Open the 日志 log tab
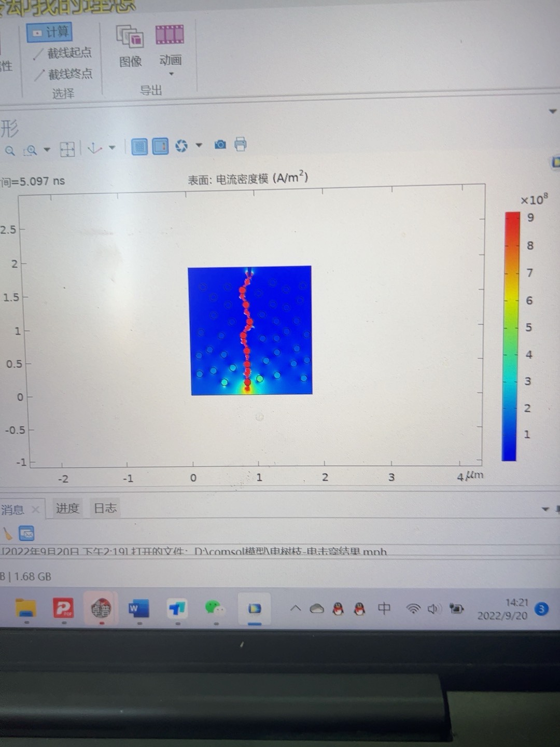The width and height of the screenshot is (560, 747). [105, 508]
